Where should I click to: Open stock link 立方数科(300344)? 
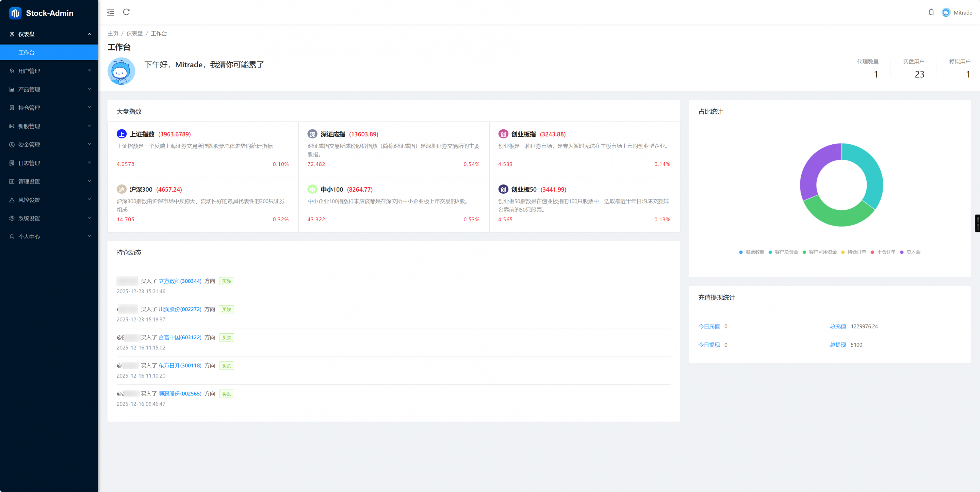[x=180, y=281]
